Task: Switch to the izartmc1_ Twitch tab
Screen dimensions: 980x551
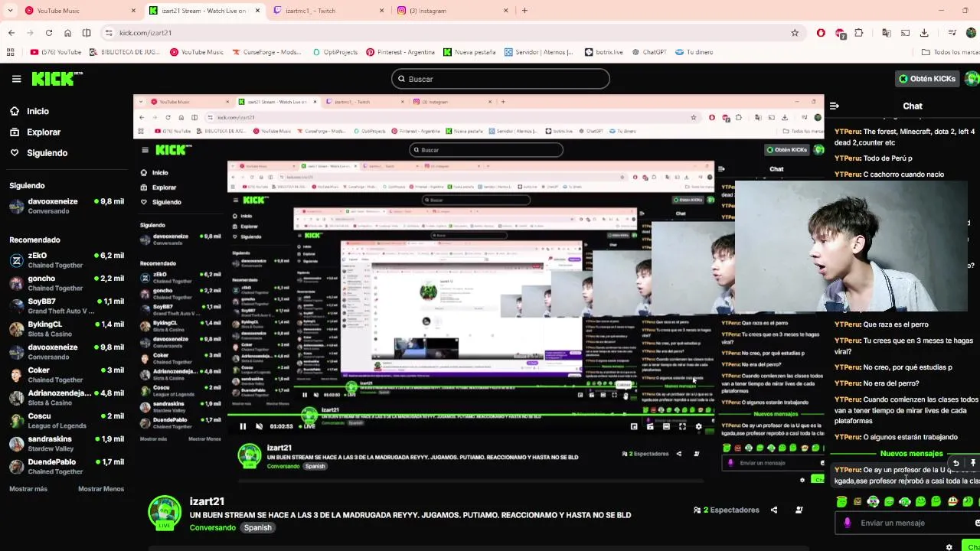Action: click(x=328, y=11)
